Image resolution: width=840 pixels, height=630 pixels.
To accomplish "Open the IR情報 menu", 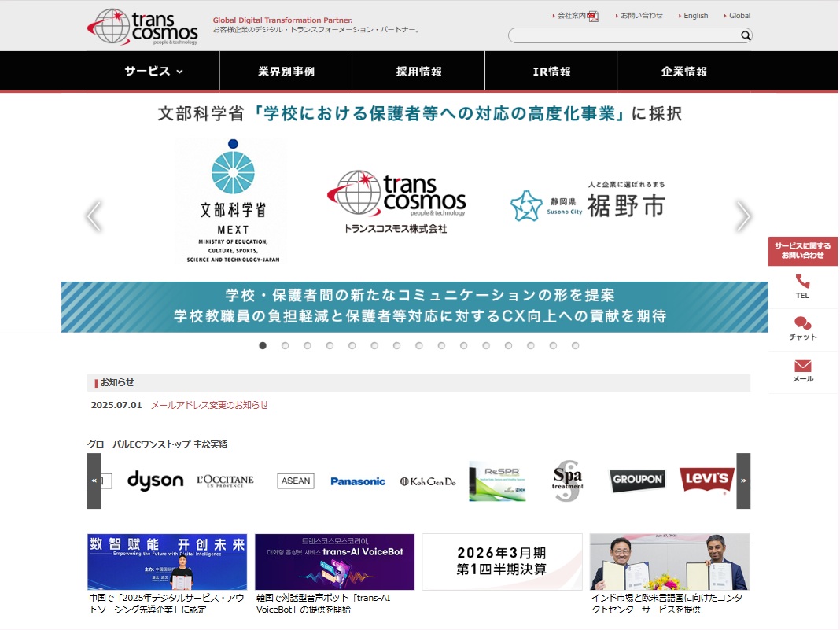I will 551,71.
